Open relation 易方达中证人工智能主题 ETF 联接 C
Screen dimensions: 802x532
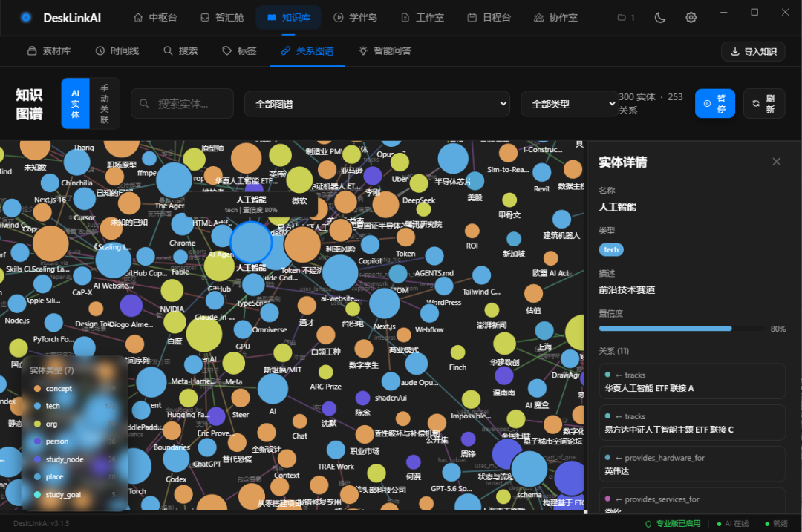click(x=692, y=423)
